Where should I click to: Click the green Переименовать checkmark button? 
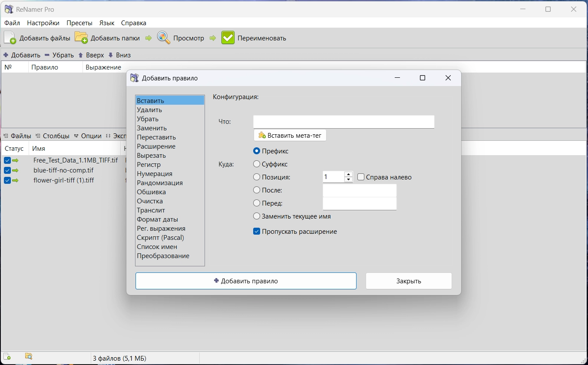(254, 38)
